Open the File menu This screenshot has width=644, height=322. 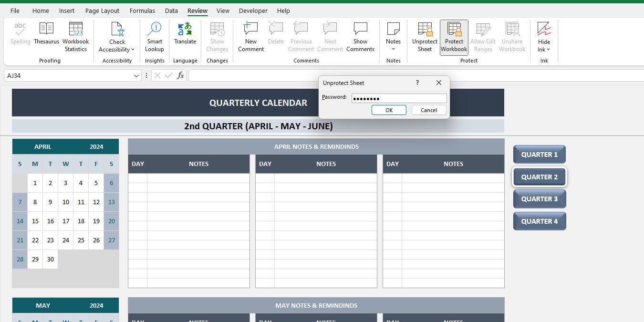15,10
